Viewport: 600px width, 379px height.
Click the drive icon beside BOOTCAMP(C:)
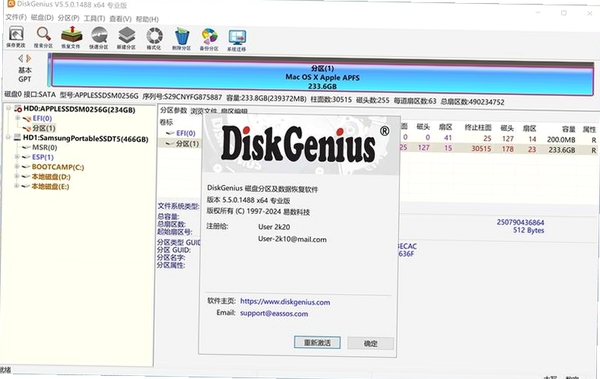[26, 167]
